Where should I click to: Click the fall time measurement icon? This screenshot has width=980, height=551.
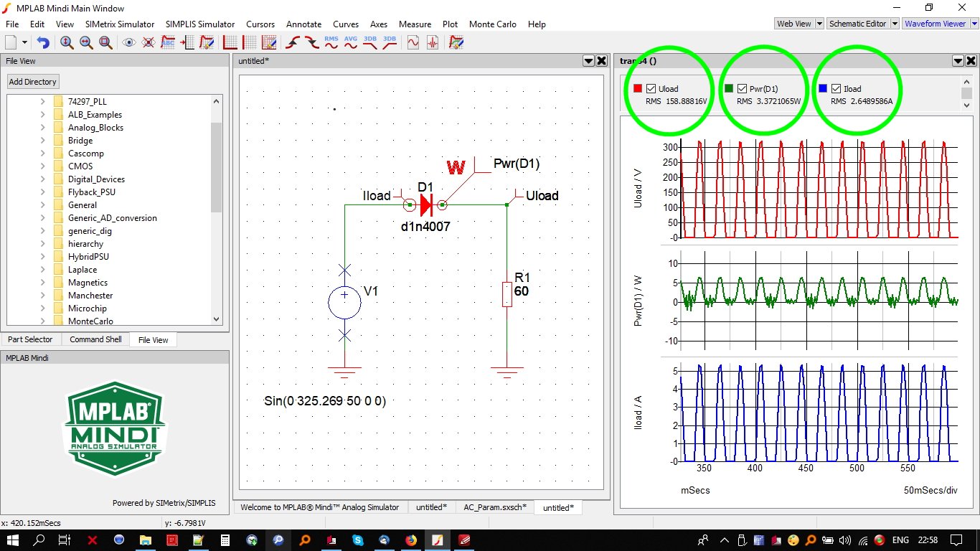312,43
